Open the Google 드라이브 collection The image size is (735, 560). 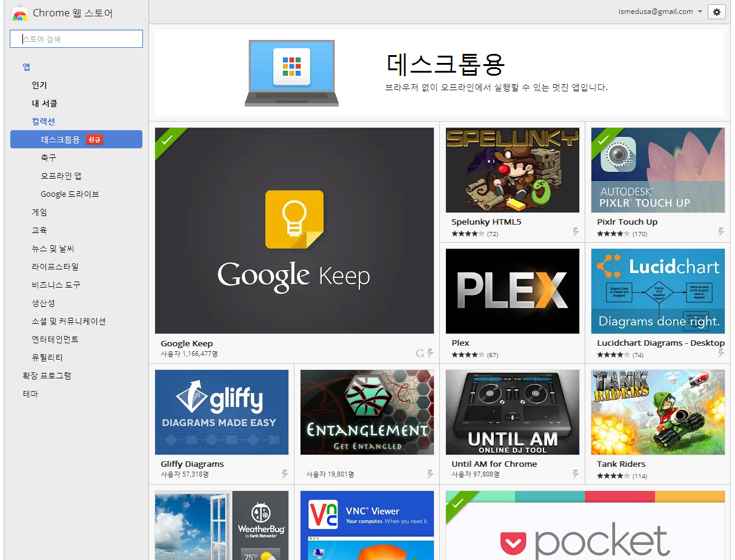[70, 194]
